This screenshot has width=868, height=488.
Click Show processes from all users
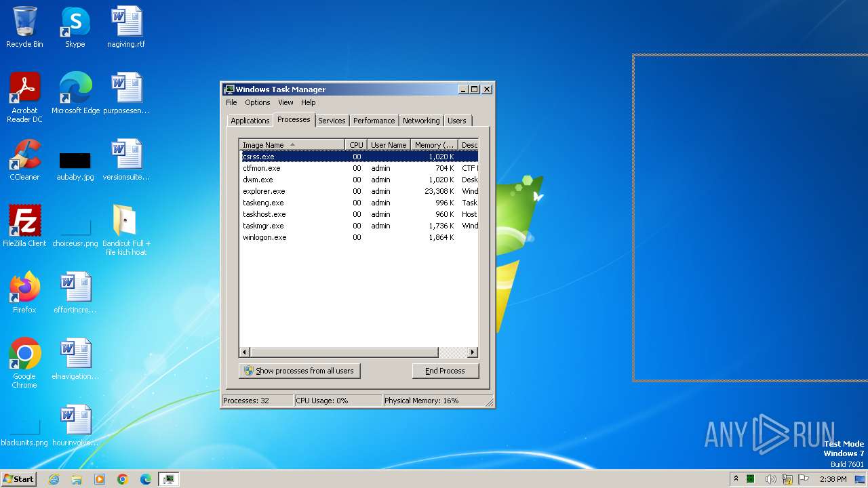click(299, 371)
